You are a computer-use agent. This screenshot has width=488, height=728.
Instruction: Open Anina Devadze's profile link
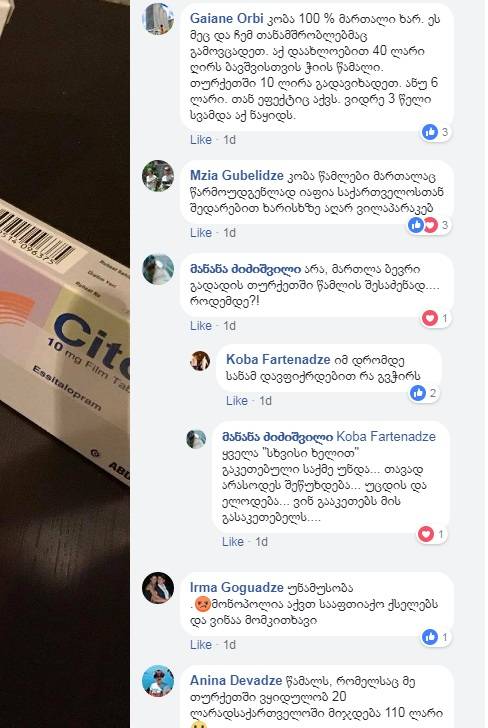pyautogui.click(x=236, y=680)
